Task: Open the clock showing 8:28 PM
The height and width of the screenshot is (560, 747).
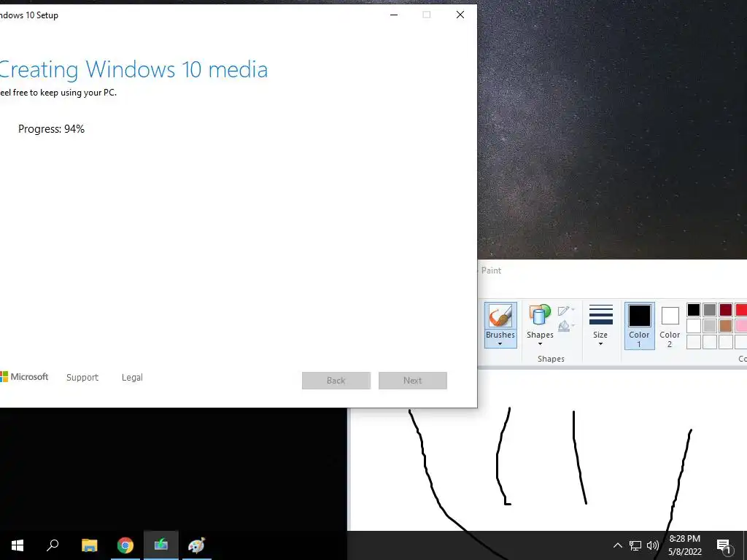Action: (684, 545)
